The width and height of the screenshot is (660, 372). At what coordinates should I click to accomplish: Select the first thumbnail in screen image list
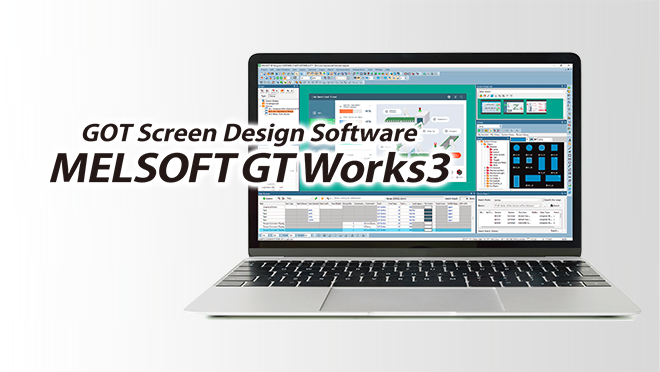pos(491,107)
